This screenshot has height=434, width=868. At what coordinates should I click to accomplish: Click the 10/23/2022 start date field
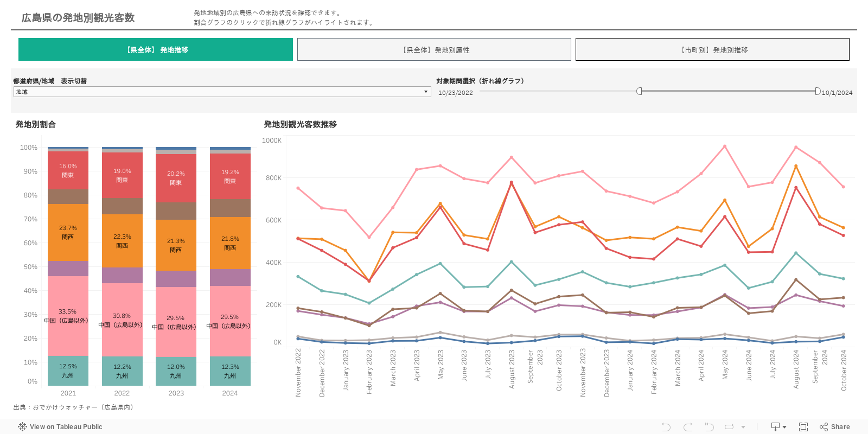click(x=456, y=93)
